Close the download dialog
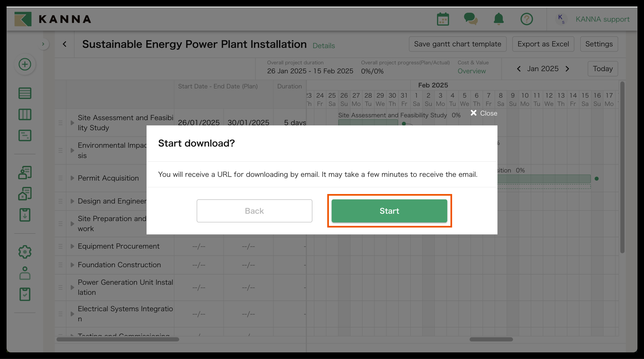This screenshot has height=359, width=644. click(x=483, y=113)
